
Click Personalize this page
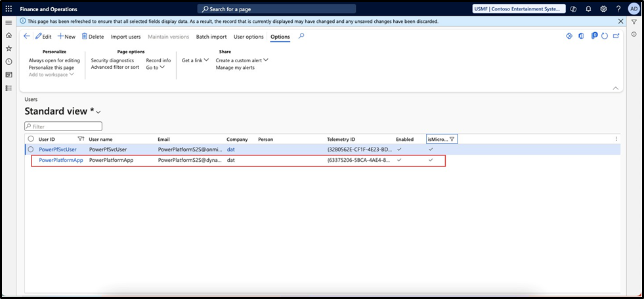click(x=51, y=68)
